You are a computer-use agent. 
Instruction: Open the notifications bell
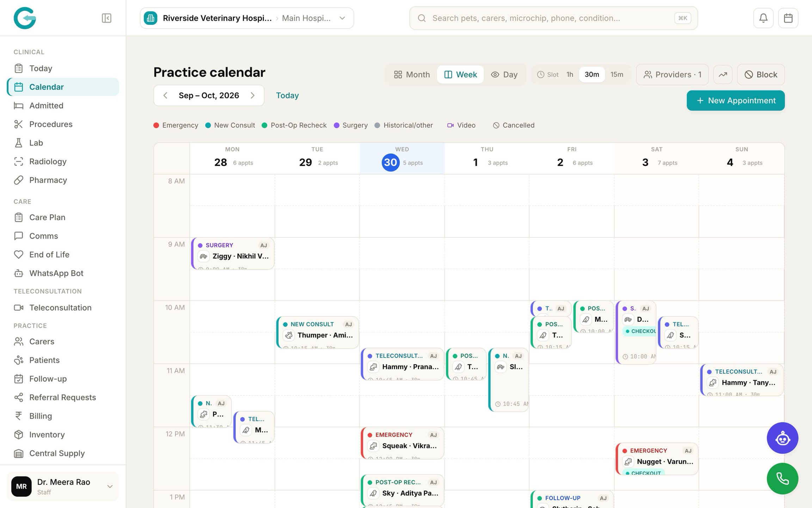[x=763, y=18]
